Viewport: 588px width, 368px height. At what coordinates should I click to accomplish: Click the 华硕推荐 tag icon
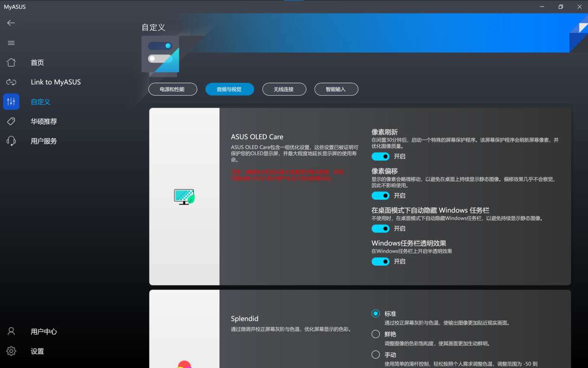(x=11, y=121)
